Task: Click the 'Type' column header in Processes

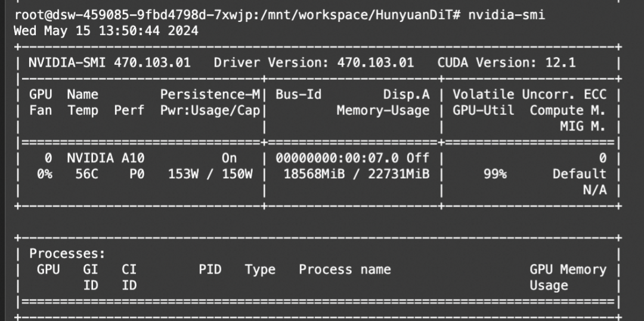Action: click(260, 269)
